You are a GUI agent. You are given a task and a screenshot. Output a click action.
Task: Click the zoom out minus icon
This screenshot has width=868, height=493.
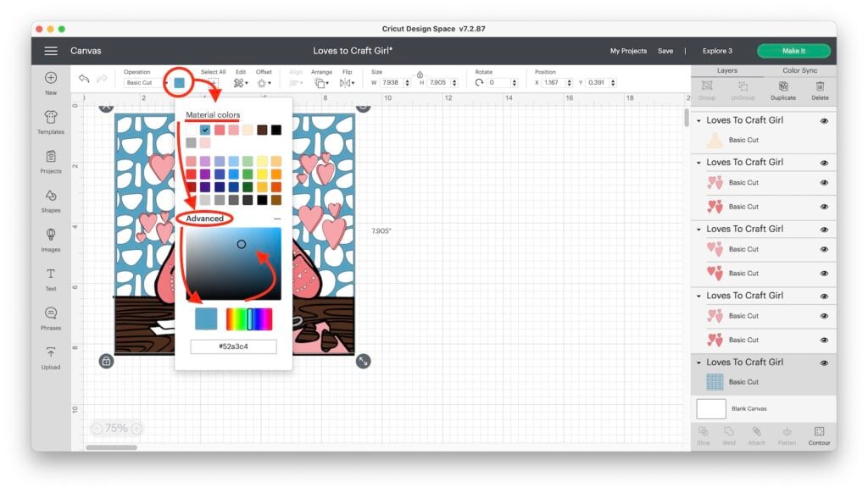[97, 429]
